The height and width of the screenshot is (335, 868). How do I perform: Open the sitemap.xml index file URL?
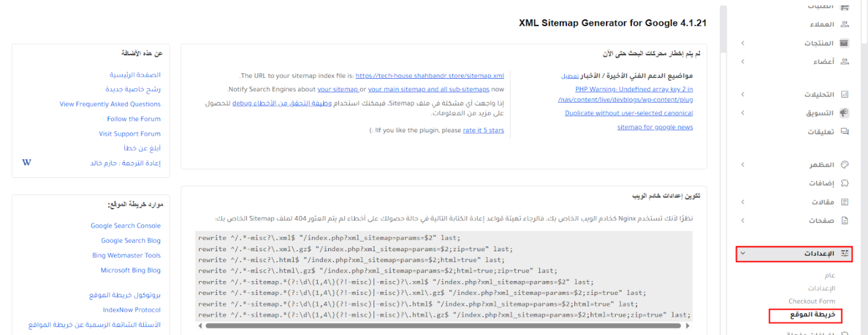[x=429, y=76]
